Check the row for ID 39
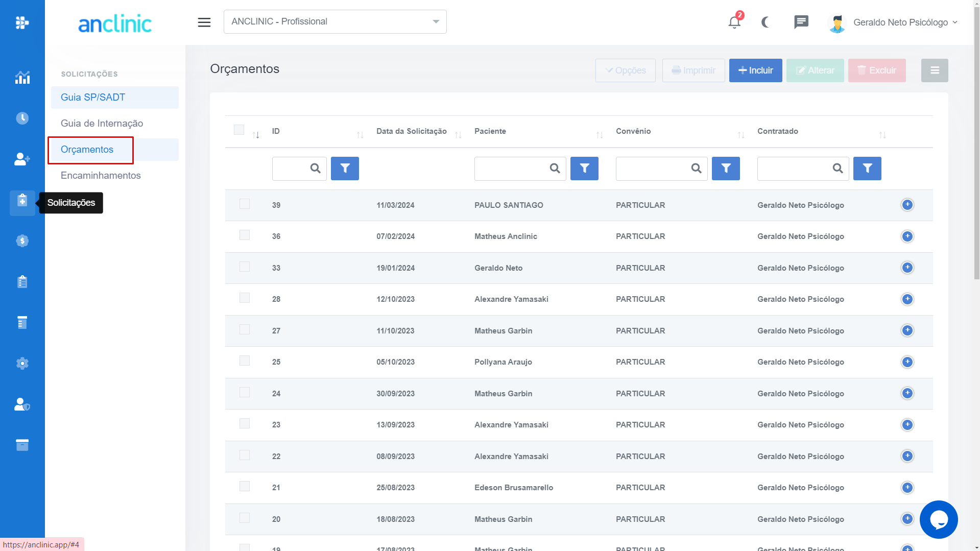The height and width of the screenshot is (551, 980). [245, 204]
